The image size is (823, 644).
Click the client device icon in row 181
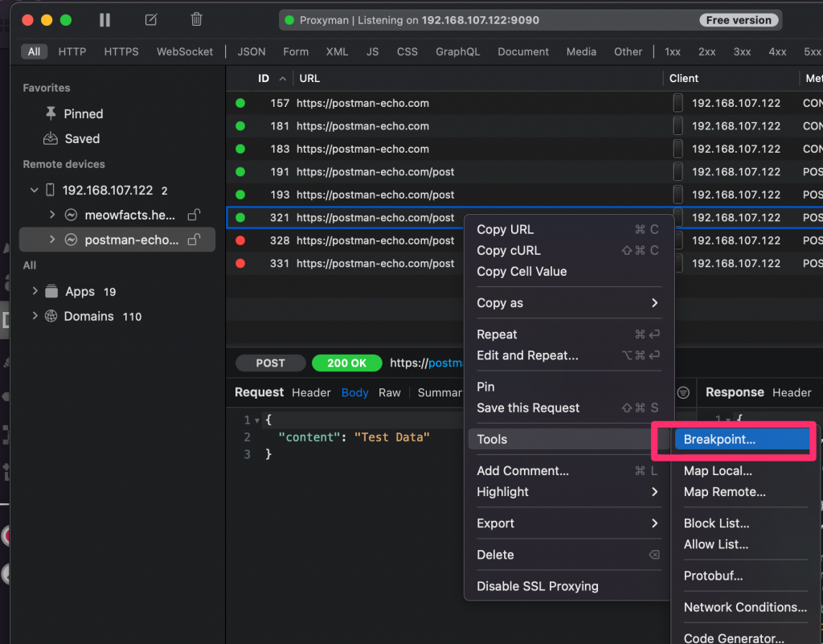(678, 126)
